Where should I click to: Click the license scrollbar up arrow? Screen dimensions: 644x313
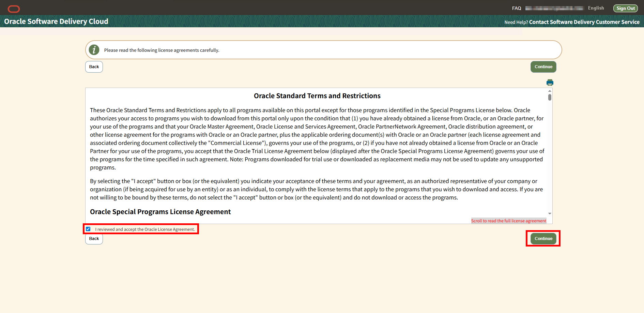point(550,91)
